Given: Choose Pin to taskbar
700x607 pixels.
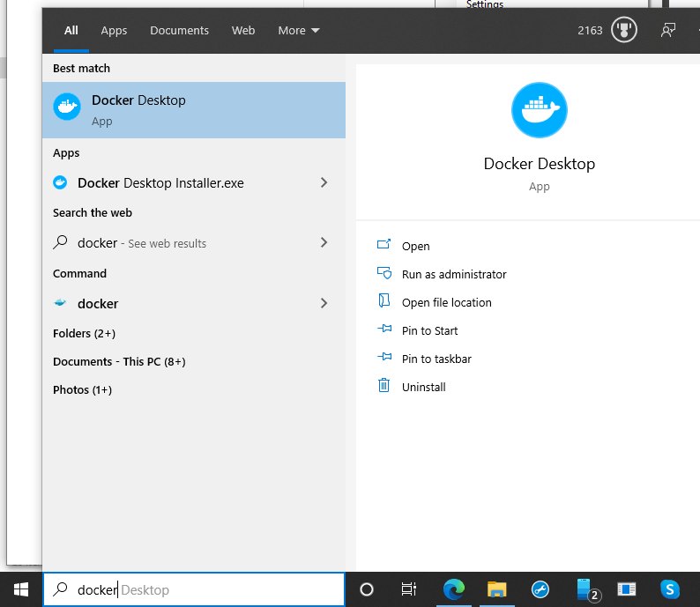Looking at the screenshot, I should pyautogui.click(x=436, y=359).
